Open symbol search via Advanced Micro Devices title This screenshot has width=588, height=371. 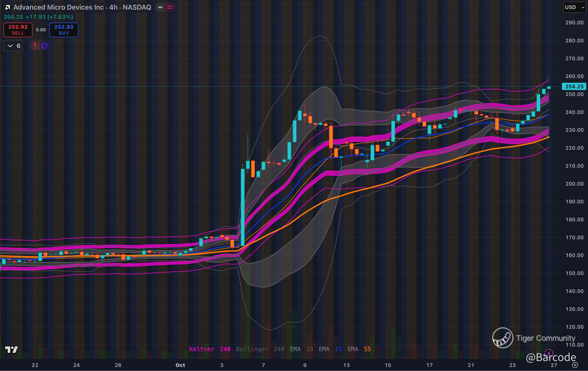pyautogui.click(x=82, y=7)
